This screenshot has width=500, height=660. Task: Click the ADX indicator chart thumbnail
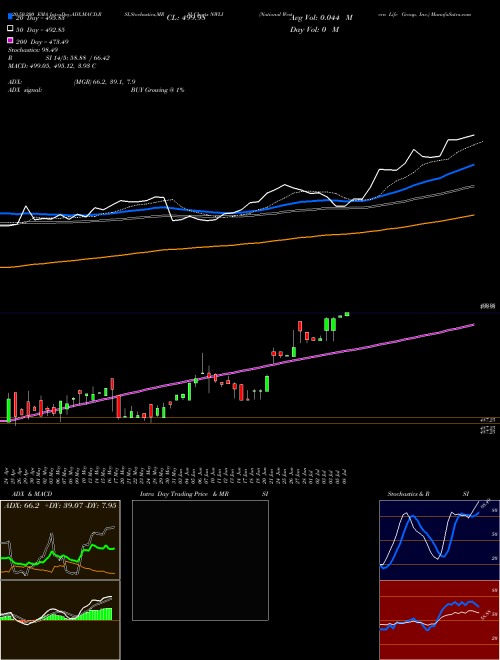[60, 540]
